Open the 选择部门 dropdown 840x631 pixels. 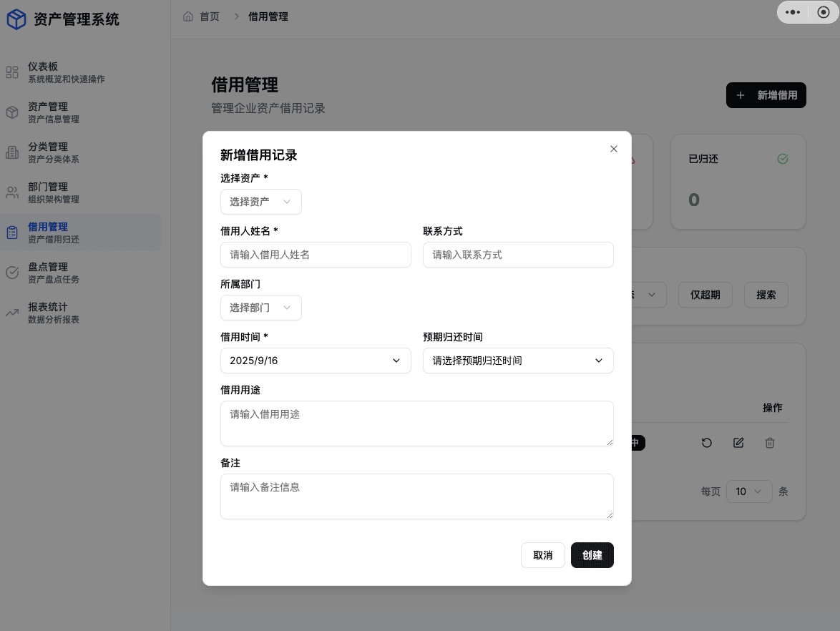click(x=261, y=308)
